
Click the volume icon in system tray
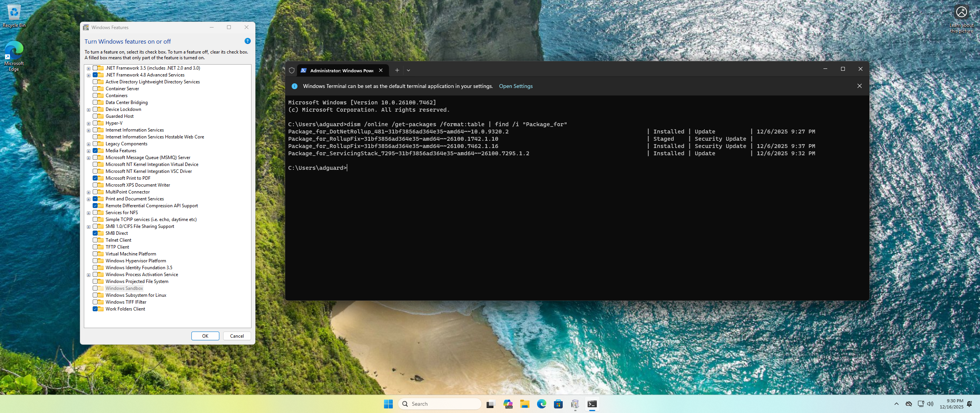(x=930, y=404)
